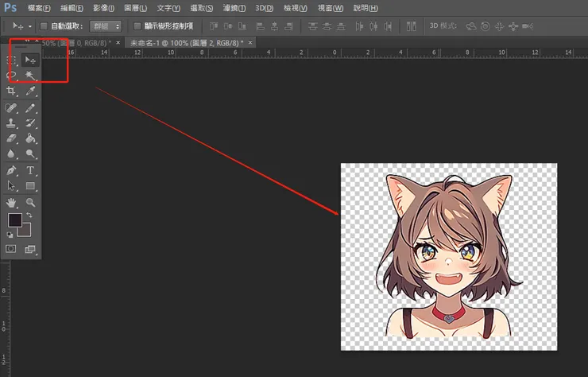This screenshot has width=588, height=377.
Task: Select the Path Selection arrow tool
Action: (11, 186)
